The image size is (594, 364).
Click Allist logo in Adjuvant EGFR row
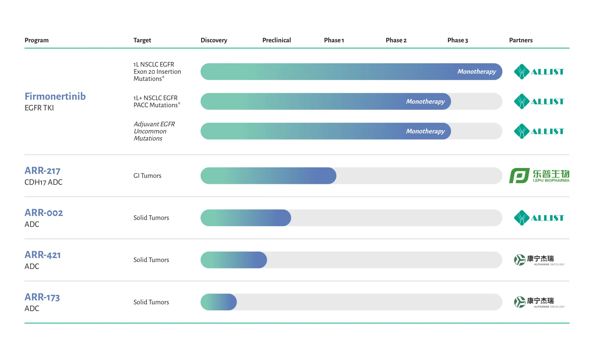click(x=539, y=131)
